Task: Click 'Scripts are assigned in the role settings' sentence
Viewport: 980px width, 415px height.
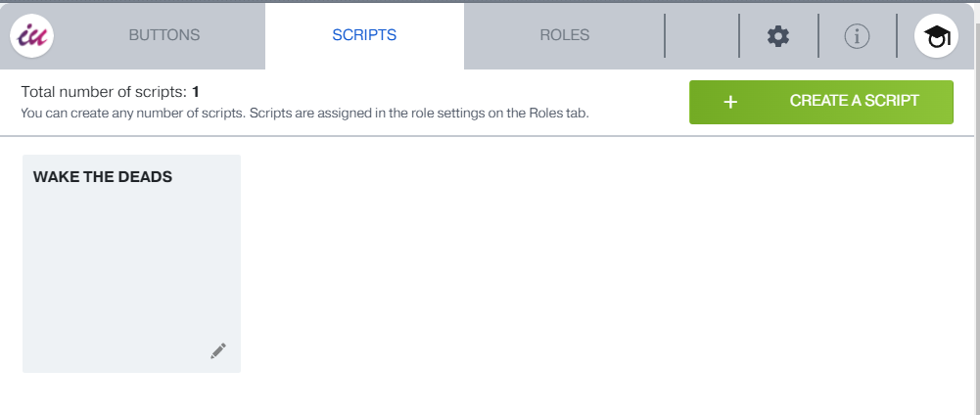Action: 419,113
